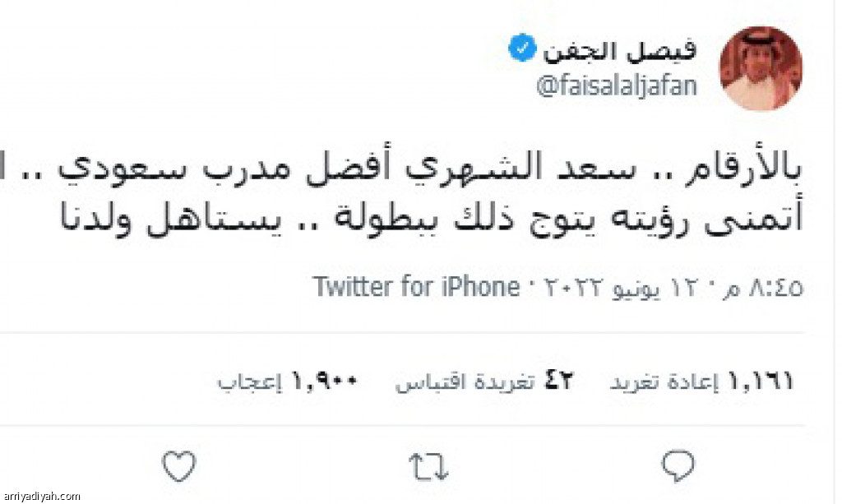Open Faisal Aljafan's profile picture
Viewport: 842px width, 504px height.
(761, 69)
